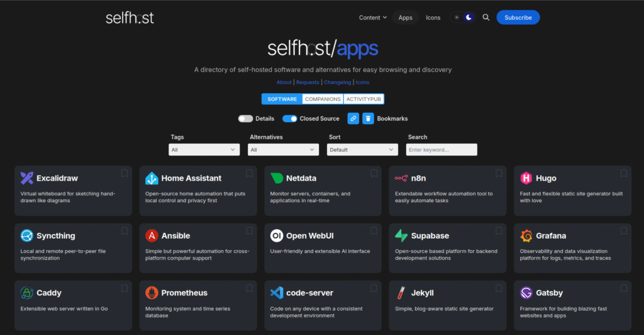Image resolution: width=644 pixels, height=335 pixels.
Task: Click the Grafana logo icon
Action: [x=526, y=236]
